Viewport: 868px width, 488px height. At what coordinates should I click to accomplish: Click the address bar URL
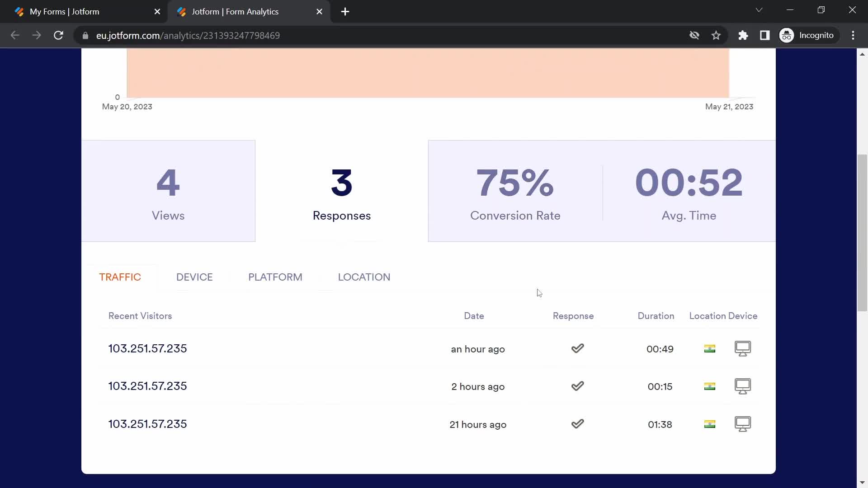(188, 35)
